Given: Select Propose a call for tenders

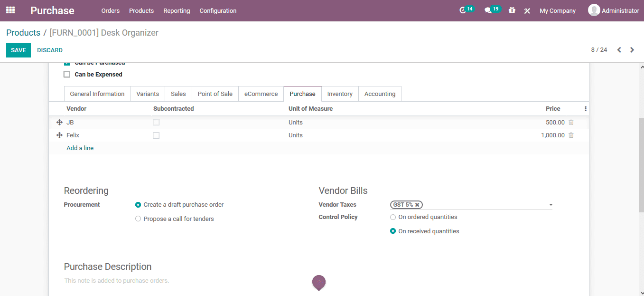Looking at the screenshot, I should click(138, 219).
